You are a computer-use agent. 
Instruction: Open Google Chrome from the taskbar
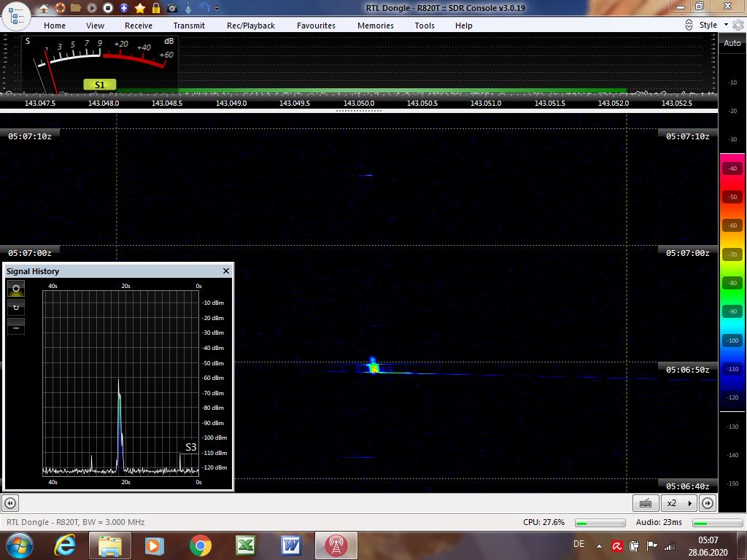[201, 545]
